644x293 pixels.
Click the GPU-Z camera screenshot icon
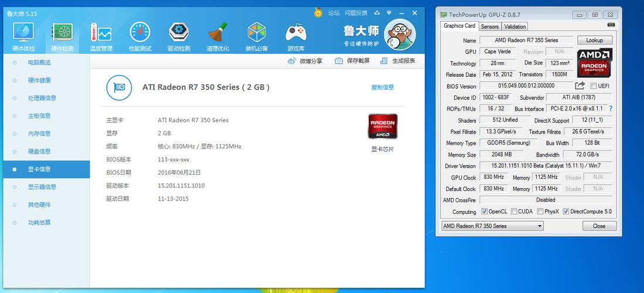click(x=611, y=25)
